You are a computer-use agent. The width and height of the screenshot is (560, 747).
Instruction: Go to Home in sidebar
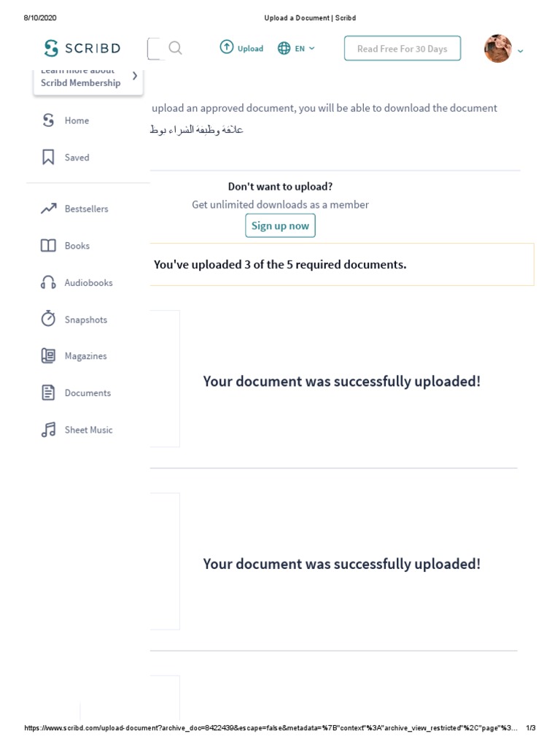(x=77, y=120)
